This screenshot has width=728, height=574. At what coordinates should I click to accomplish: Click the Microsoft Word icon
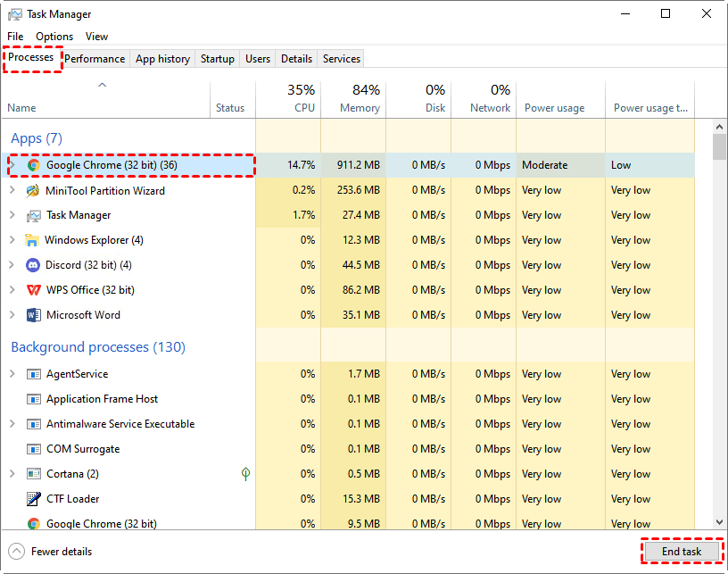pos(31,315)
